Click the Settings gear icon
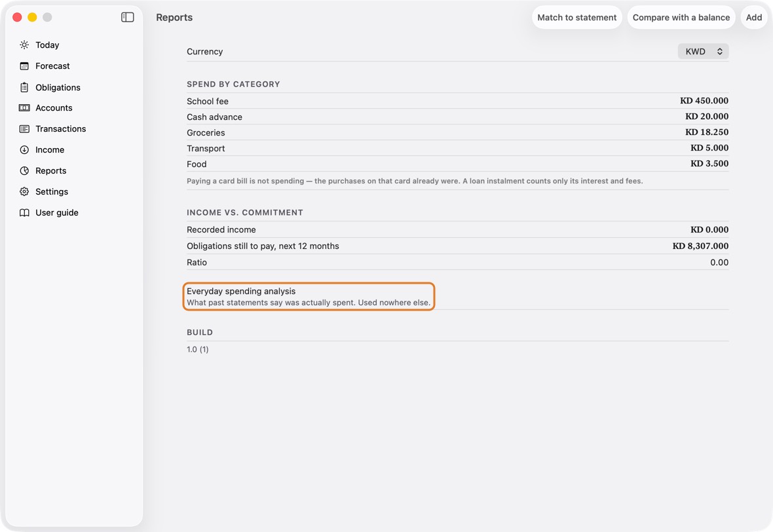 (24, 192)
